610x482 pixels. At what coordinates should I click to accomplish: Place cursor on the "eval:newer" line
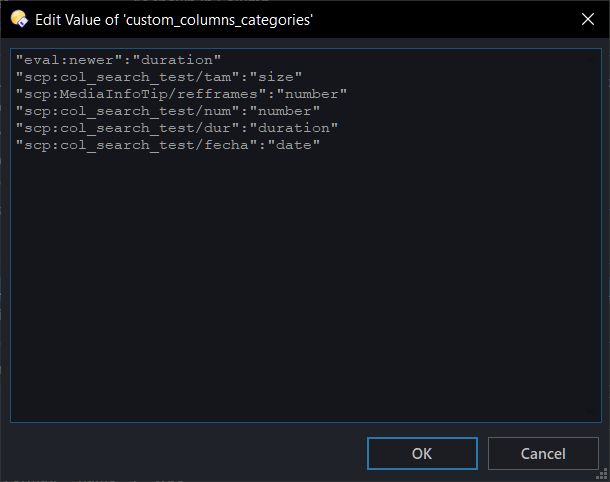tap(118, 60)
